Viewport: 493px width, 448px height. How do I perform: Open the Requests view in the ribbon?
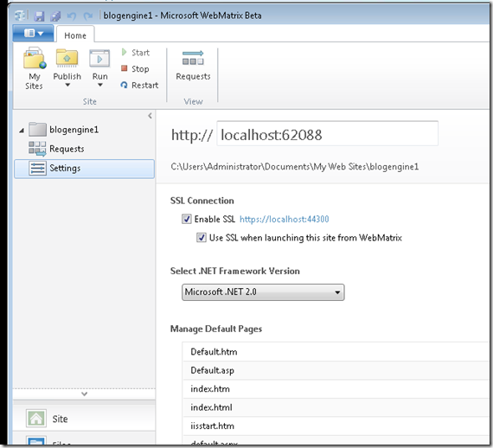coord(193,66)
